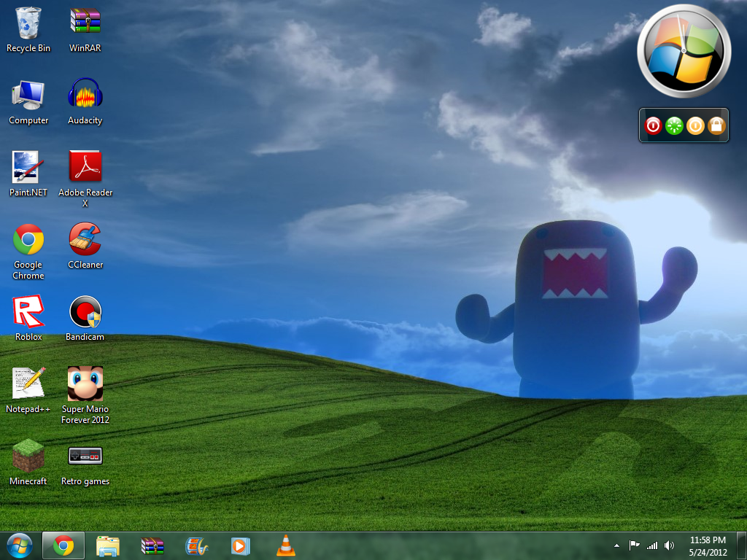The image size is (747, 560).
Task: Select the Minecraft desktop icon
Action: pos(28,462)
